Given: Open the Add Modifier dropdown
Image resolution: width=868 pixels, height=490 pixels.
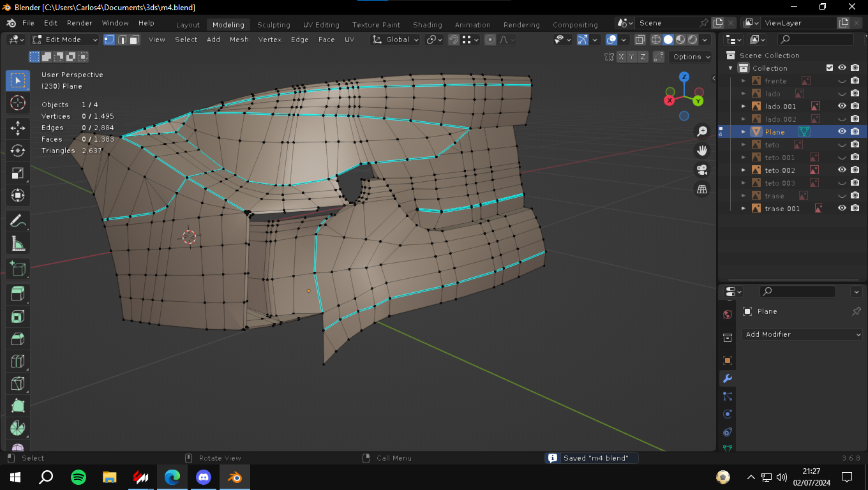Looking at the screenshot, I should pyautogui.click(x=802, y=334).
